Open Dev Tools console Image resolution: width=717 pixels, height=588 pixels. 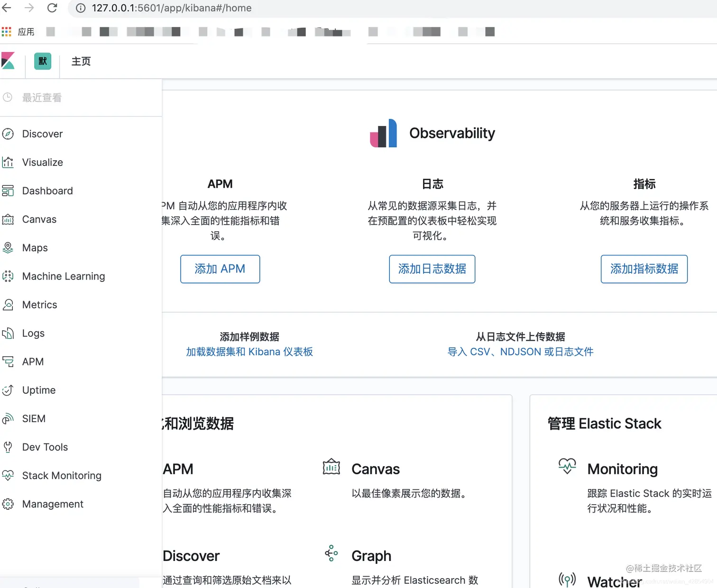pos(44,447)
